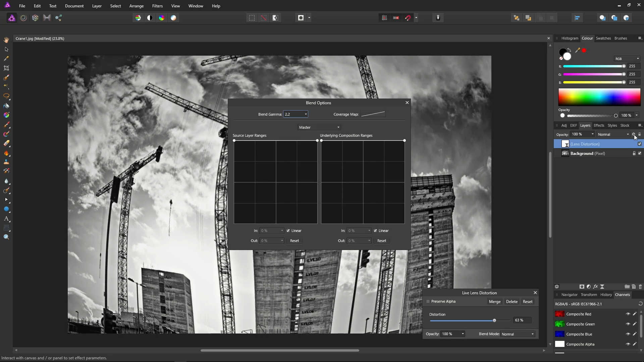The height and width of the screenshot is (362, 644).
Task: Uncheck Linear under Source Layer Ranges
Action: click(x=288, y=231)
